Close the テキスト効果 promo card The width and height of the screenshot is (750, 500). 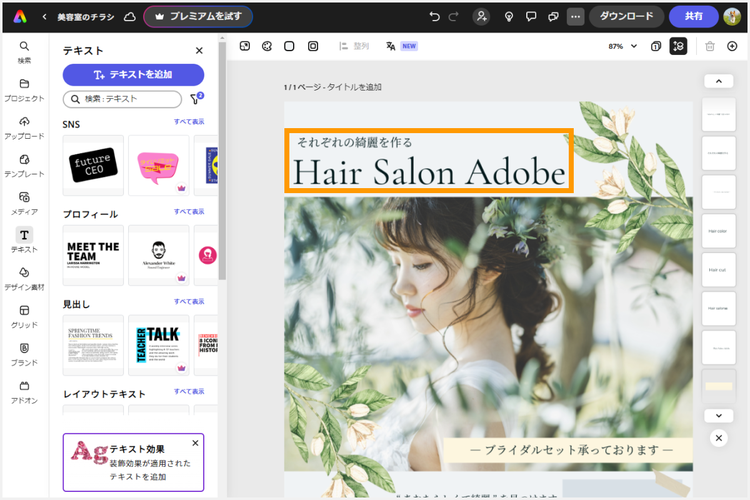coord(195,443)
